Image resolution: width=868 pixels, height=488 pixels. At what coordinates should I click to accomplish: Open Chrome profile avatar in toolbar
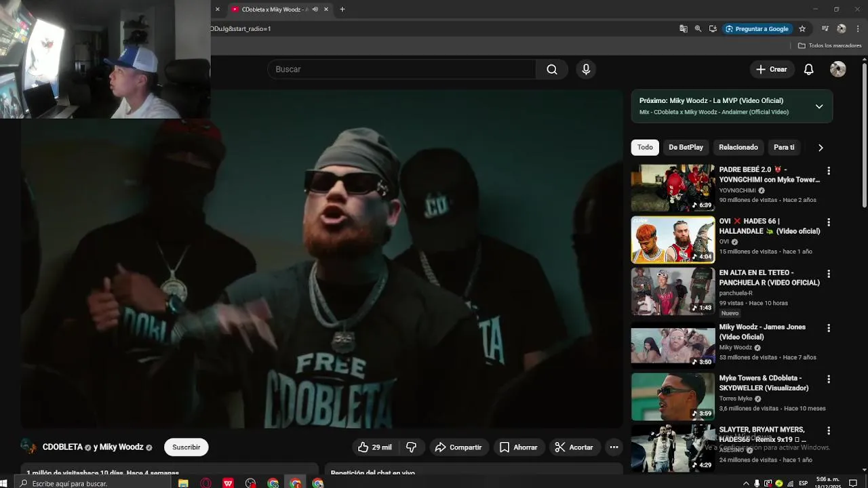point(842,28)
